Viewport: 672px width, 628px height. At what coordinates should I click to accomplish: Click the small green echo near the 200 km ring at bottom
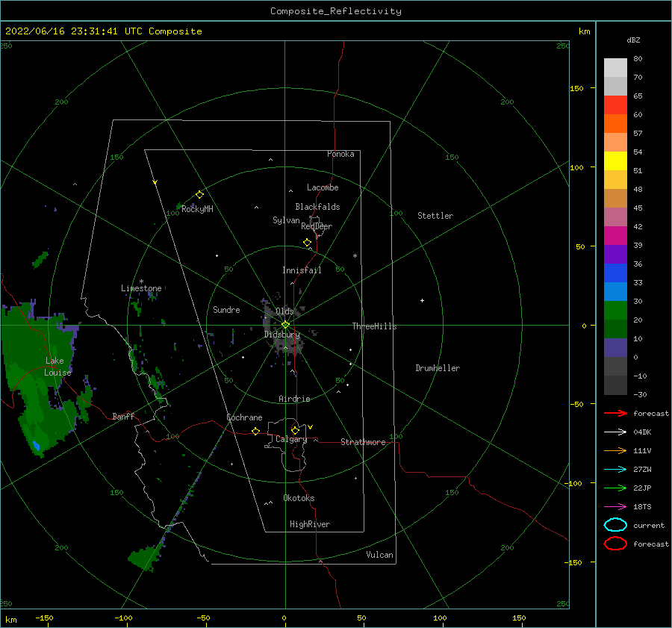146,557
